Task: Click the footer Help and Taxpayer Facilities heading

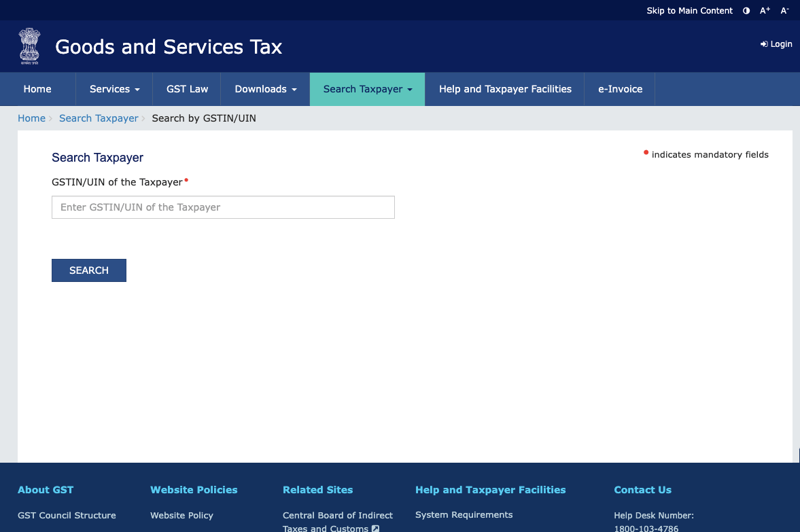Action: click(x=490, y=490)
